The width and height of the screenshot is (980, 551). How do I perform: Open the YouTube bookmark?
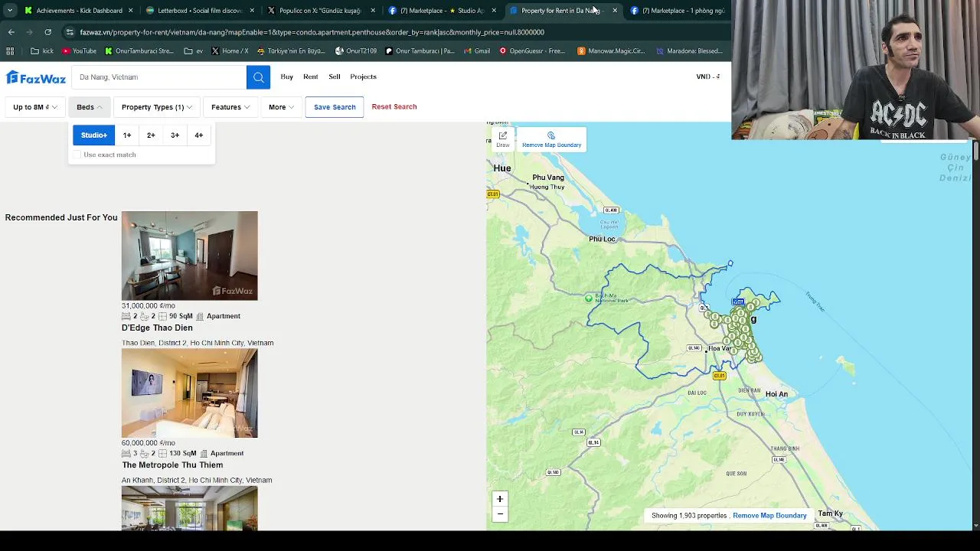pos(79,51)
